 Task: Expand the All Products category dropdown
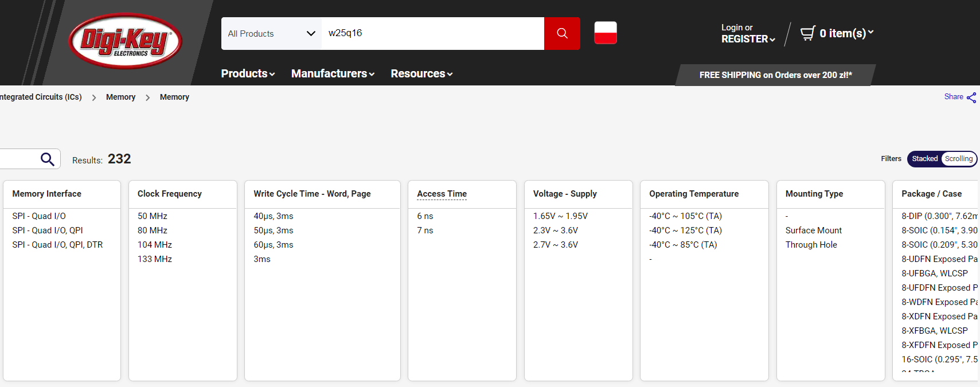click(271, 34)
